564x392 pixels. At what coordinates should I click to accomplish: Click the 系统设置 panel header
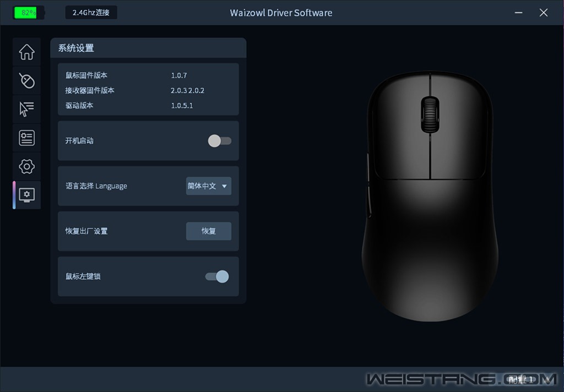148,48
